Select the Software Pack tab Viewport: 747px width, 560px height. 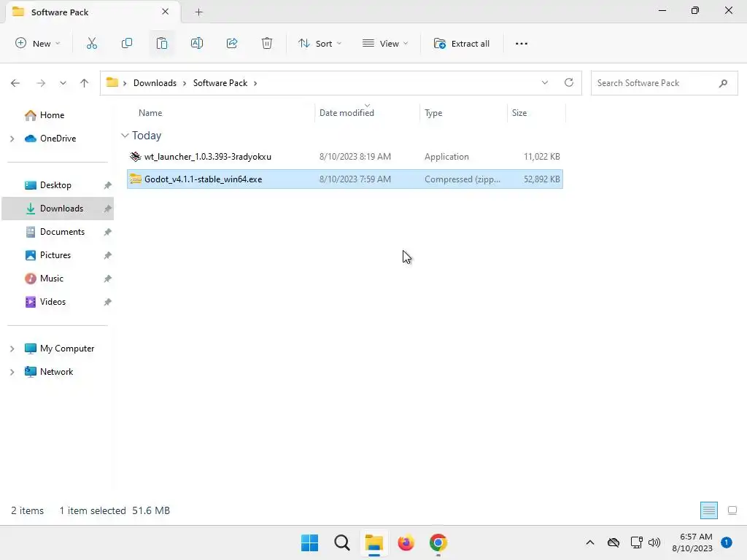click(93, 12)
